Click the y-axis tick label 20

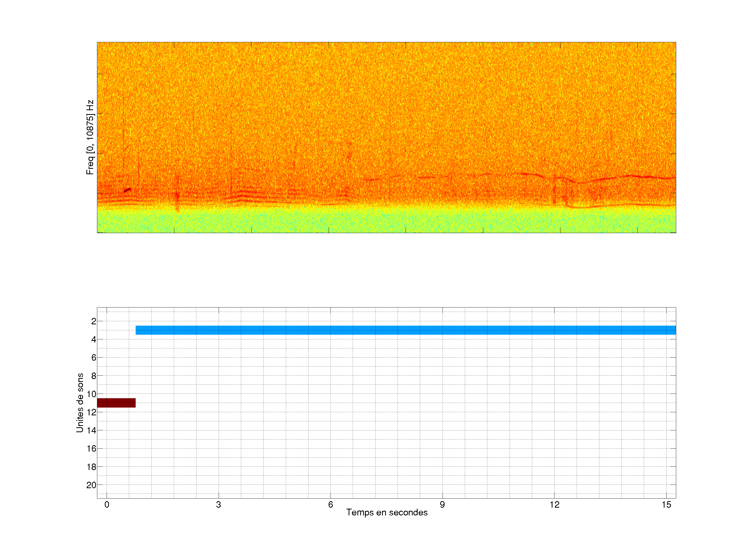click(91, 485)
